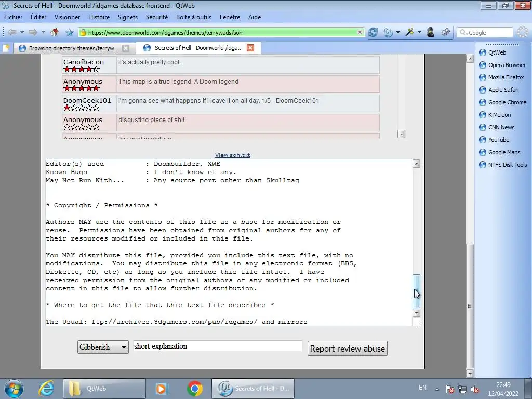Launch Internet Explorer from taskbar
This screenshot has width=532, height=399.
(x=46, y=389)
